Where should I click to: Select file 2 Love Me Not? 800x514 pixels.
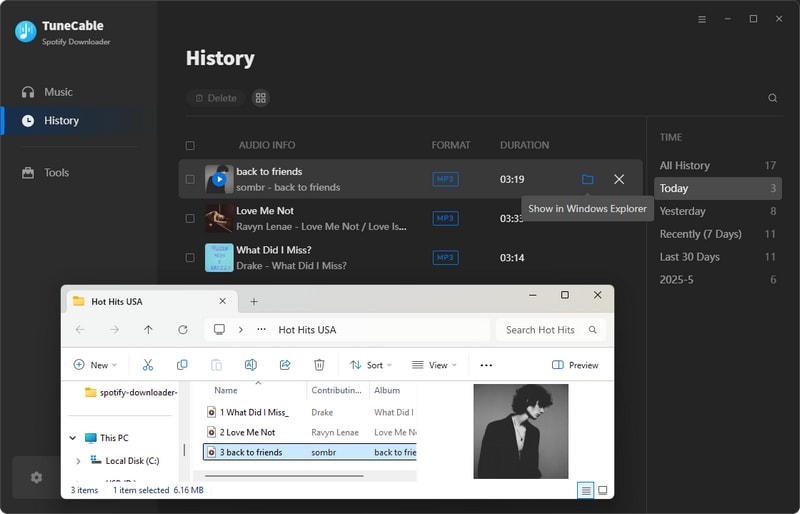[310, 432]
